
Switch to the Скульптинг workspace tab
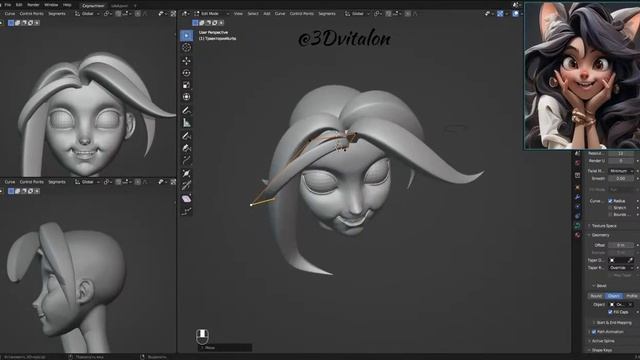pos(93,6)
